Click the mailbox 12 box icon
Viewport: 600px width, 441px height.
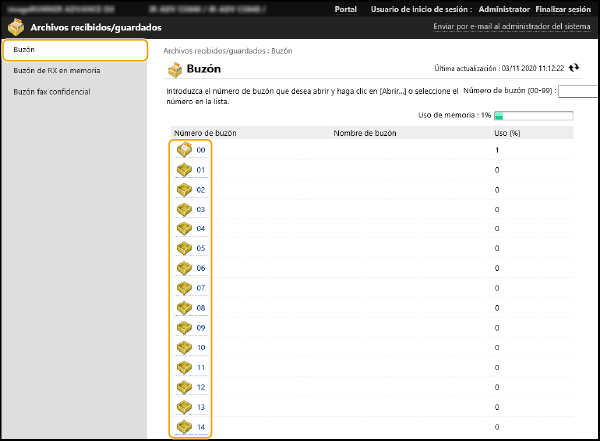[x=184, y=387]
